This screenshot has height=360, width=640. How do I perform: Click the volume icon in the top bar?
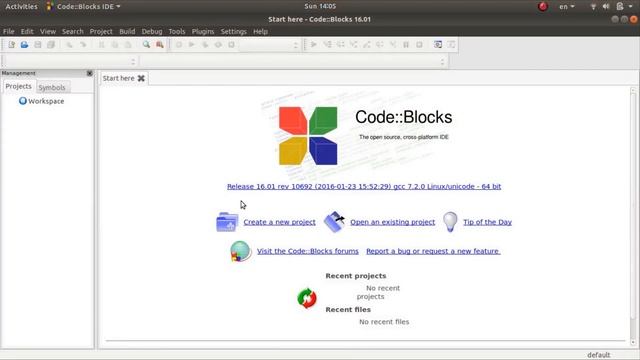click(606, 6)
